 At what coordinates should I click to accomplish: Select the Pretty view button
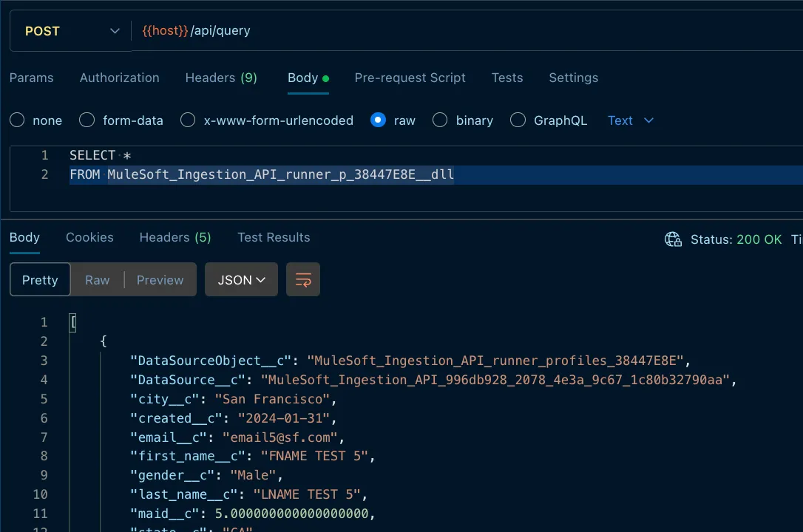click(x=40, y=279)
